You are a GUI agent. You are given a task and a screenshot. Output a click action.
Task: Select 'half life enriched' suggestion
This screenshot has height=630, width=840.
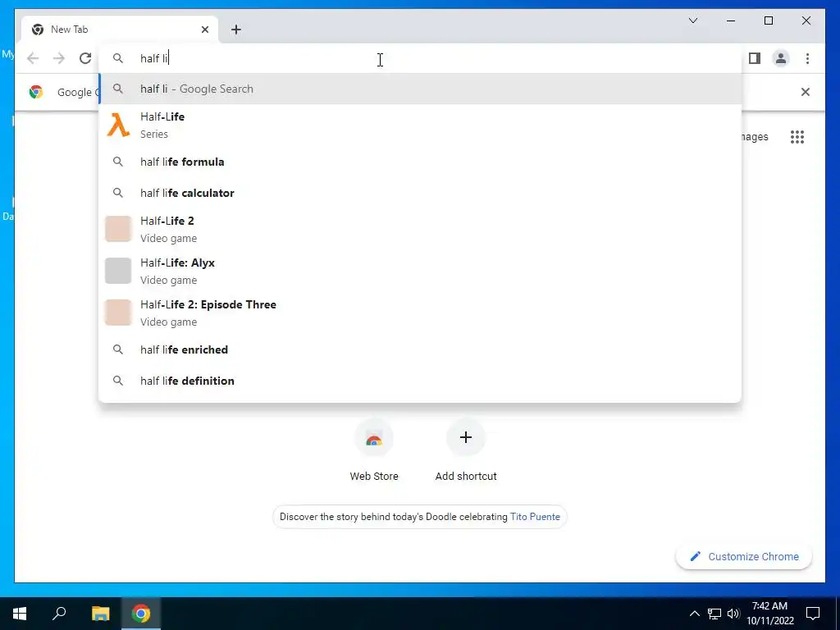[x=420, y=349]
